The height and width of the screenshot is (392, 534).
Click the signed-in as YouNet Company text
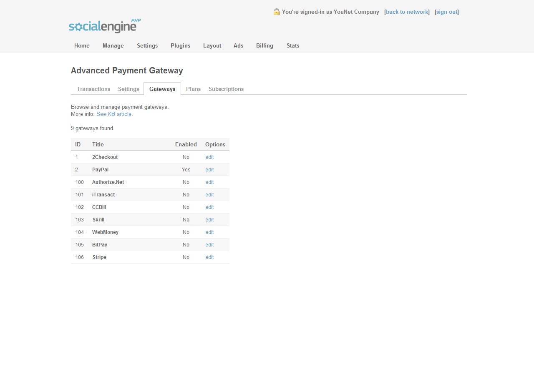(330, 12)
